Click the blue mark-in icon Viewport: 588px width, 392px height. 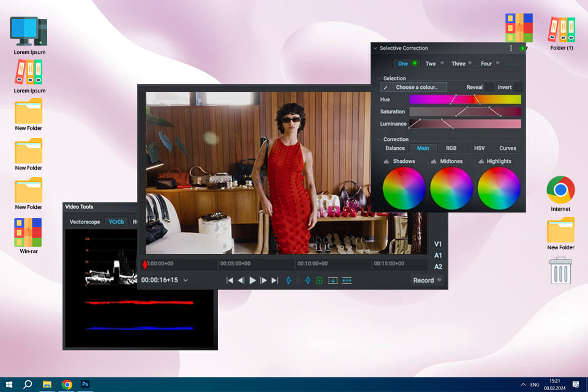pyautogui.click(x=288, y=281)
